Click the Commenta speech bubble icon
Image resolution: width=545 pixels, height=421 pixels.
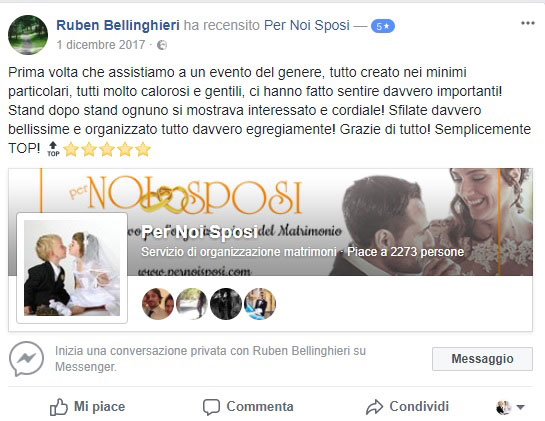point(211,407)
